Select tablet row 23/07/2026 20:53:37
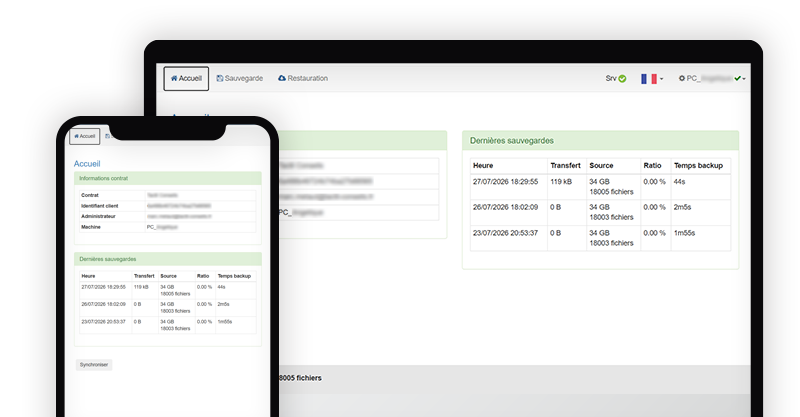The image size is (800, 417). pos(601,238)
